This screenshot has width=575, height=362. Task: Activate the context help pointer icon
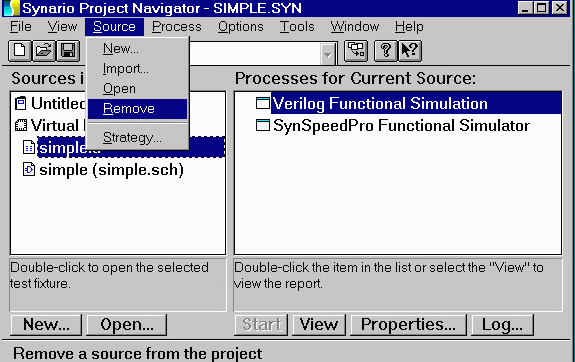point(410,50)
